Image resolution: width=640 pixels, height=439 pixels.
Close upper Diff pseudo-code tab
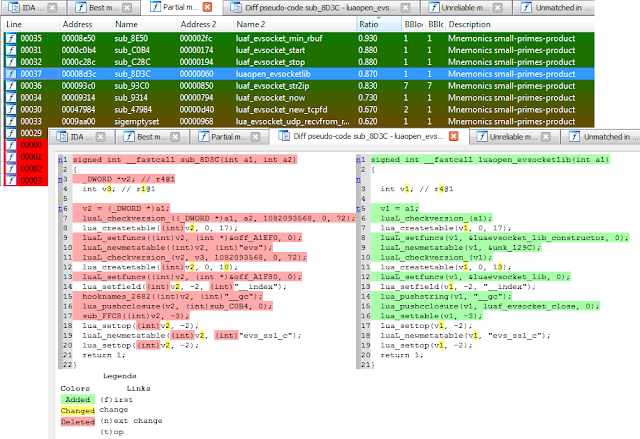[405, 7]
